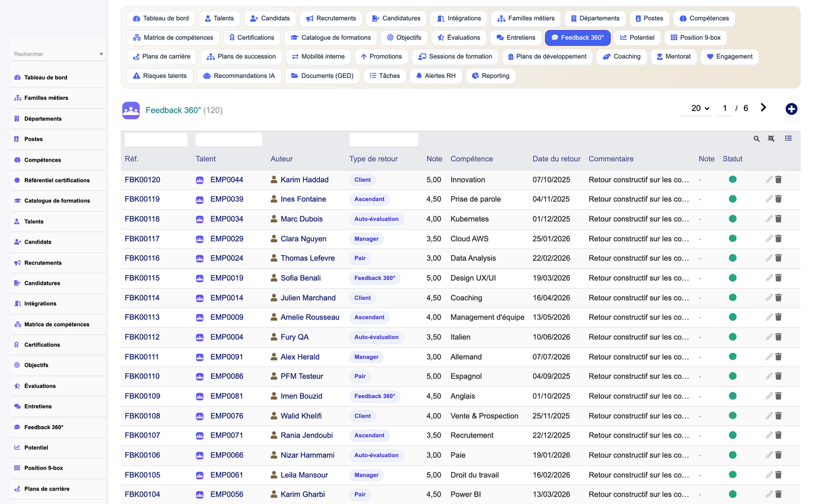Open the list view options icon
Screen dimensions: 815x504
click(x=788, y=138)
